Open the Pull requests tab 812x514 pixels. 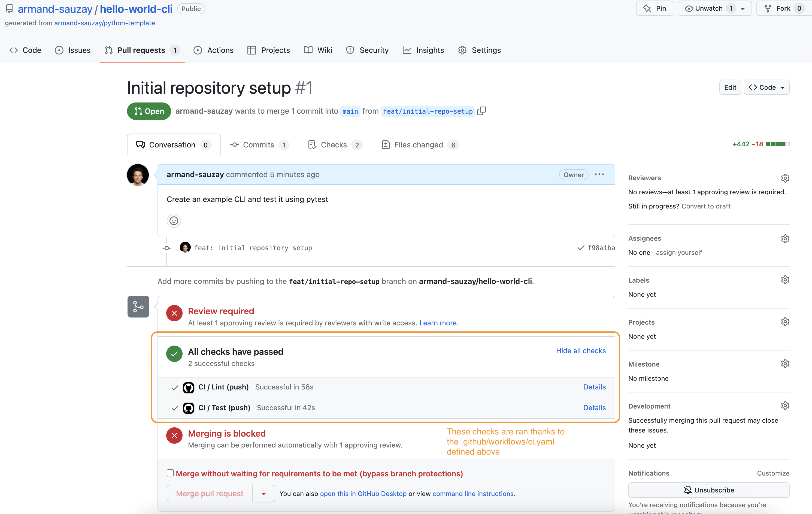point(142,50)
